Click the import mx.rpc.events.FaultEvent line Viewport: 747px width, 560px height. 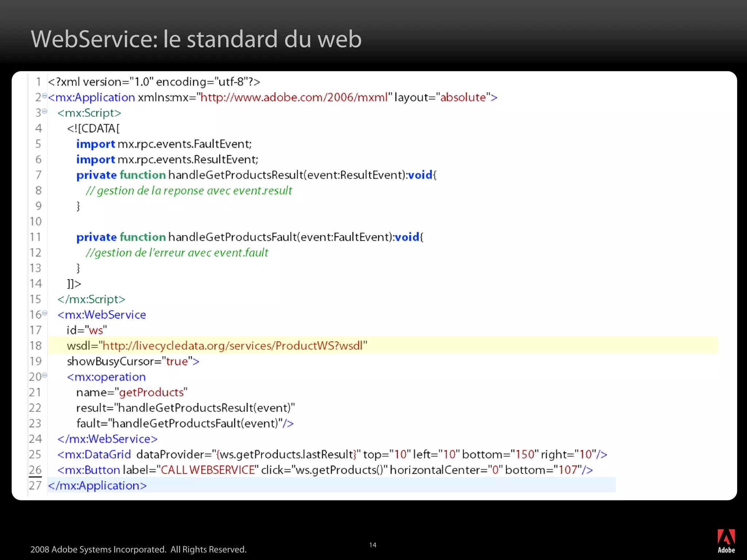(x=164, y=144)
